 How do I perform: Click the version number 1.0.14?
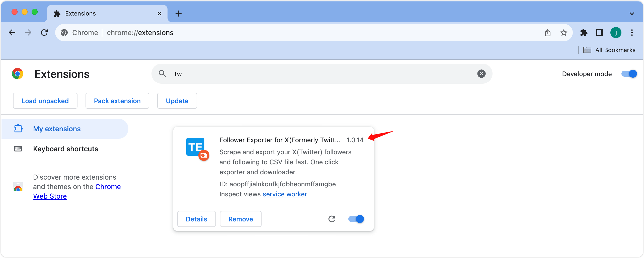tap(355, 140)
